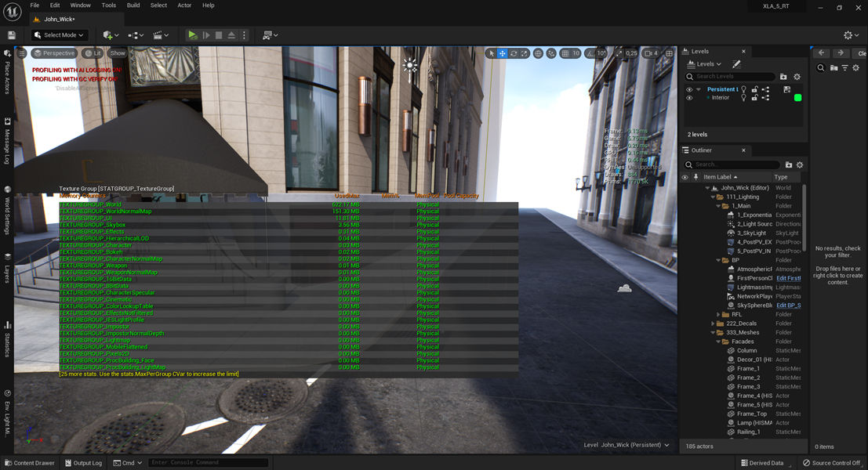Screen dimensions: 868x470
Task: Open the play mode options menu
Action: coord(244,34)
